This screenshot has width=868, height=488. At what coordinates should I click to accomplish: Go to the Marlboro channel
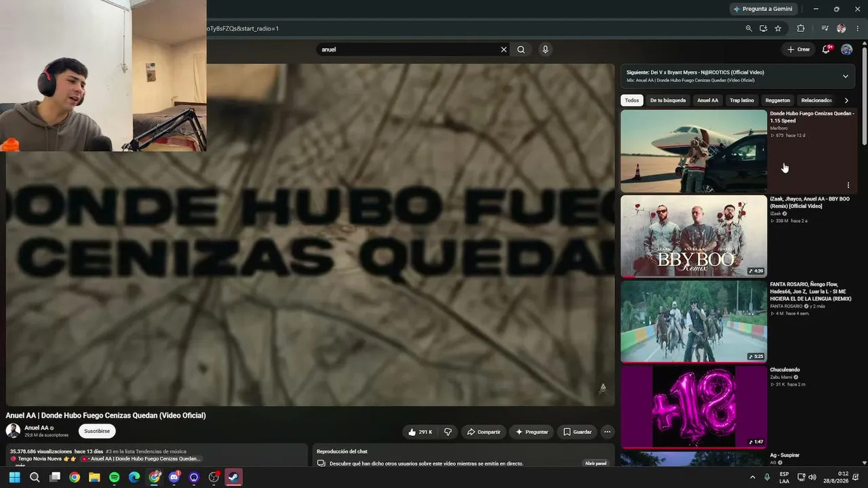778,128
